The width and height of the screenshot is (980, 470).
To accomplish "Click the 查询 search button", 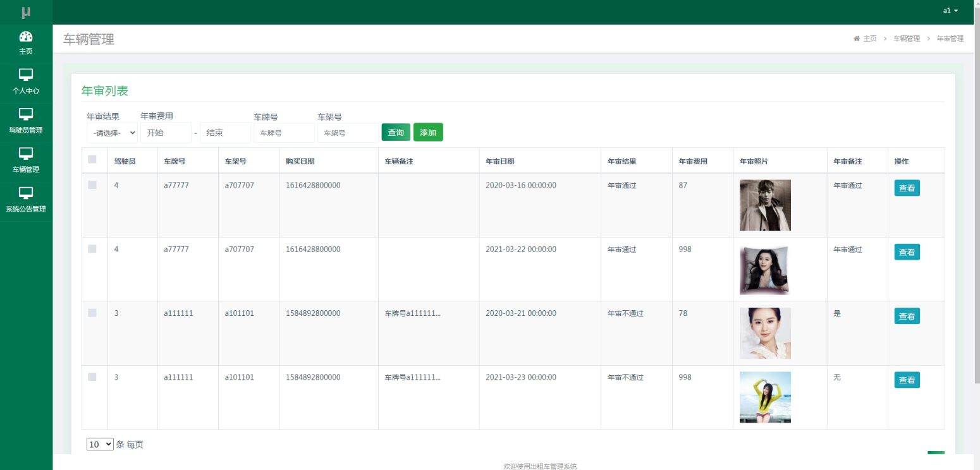I will pos(396,132).
